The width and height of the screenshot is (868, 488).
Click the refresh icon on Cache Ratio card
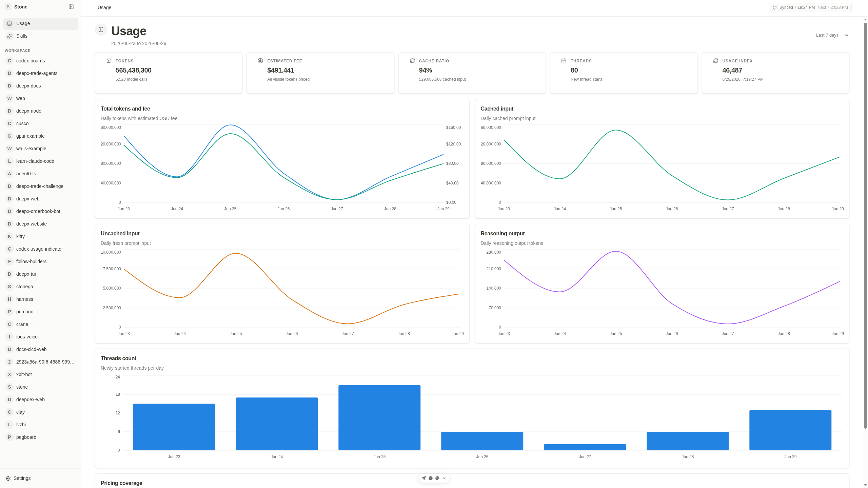(412, 61)
